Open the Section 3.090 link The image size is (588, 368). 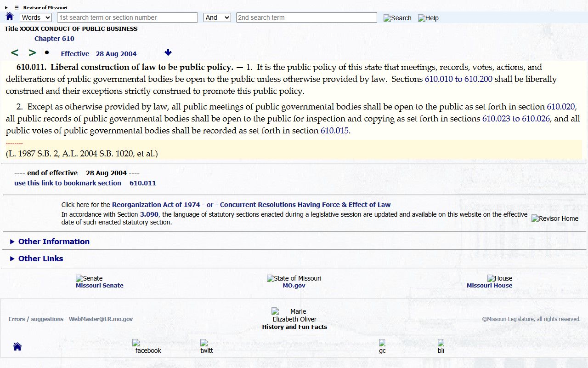(x=149, y=214)
